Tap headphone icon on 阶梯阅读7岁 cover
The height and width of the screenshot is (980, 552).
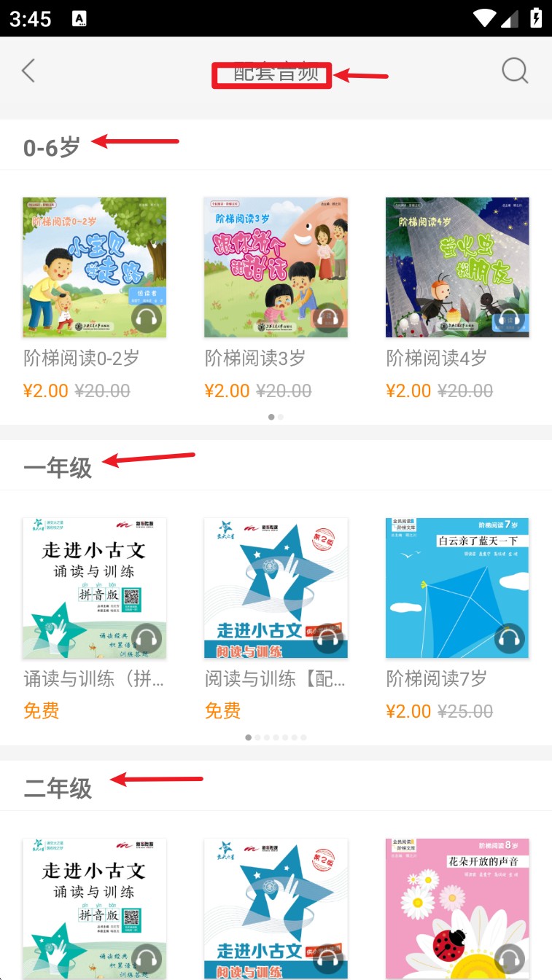tap(510, 639)
